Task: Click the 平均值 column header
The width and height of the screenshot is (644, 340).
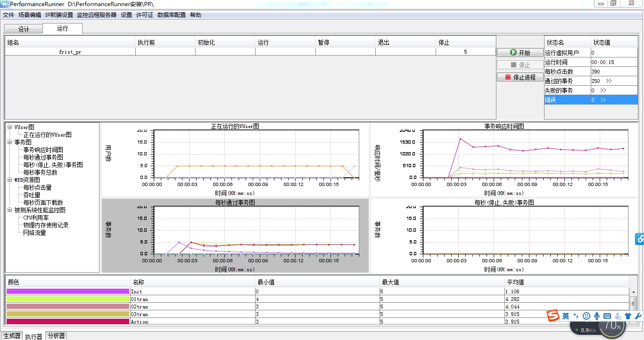Action: (x=567, y=283)
